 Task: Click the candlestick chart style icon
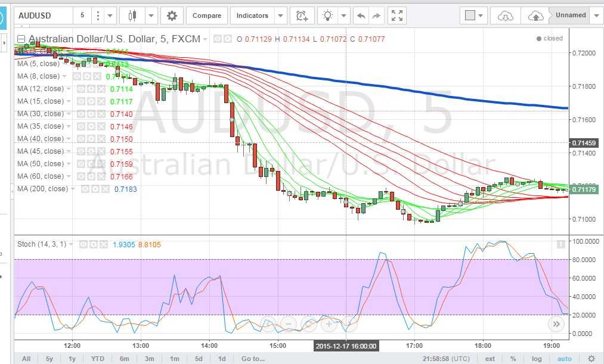coord(132,15)
